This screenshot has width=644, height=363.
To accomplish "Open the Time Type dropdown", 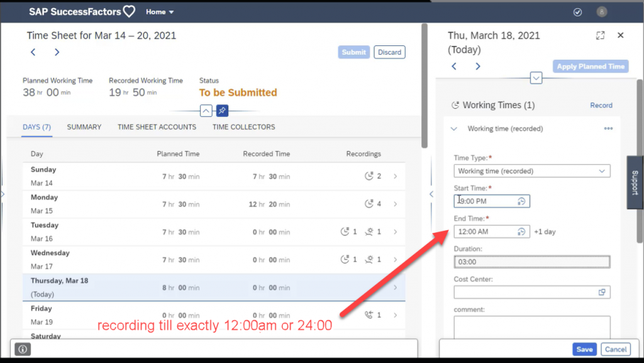I will click(x=532, y=171).
